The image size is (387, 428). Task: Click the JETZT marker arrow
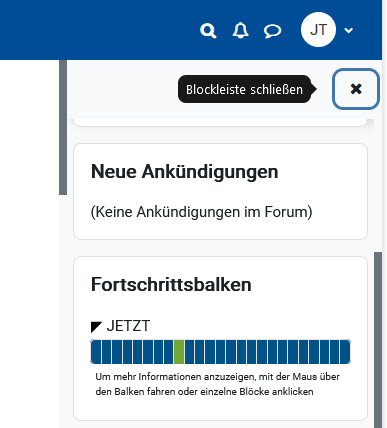96,327
